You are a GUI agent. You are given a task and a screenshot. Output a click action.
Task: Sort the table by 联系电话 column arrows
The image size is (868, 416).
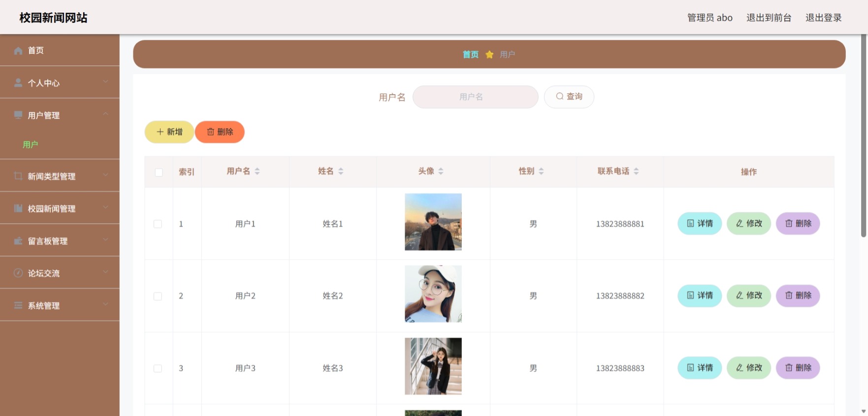click(x=636, y=171)
